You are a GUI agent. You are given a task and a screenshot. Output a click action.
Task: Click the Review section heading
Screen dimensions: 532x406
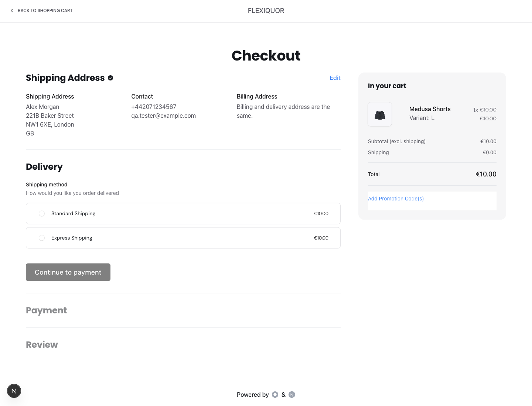pyautogui.click(x=42, y=345)
